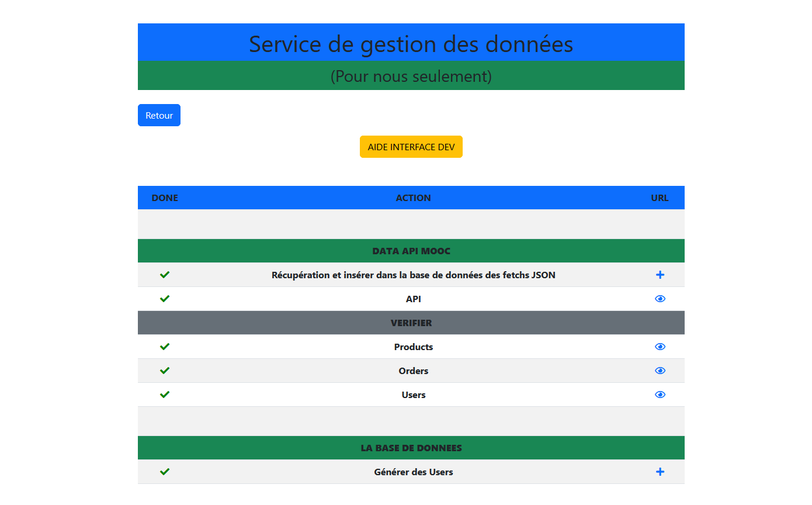This screenshot has width=812, height=505.
Task: Select the done checkmark for the Récupération row
Action: click(165, 275)
